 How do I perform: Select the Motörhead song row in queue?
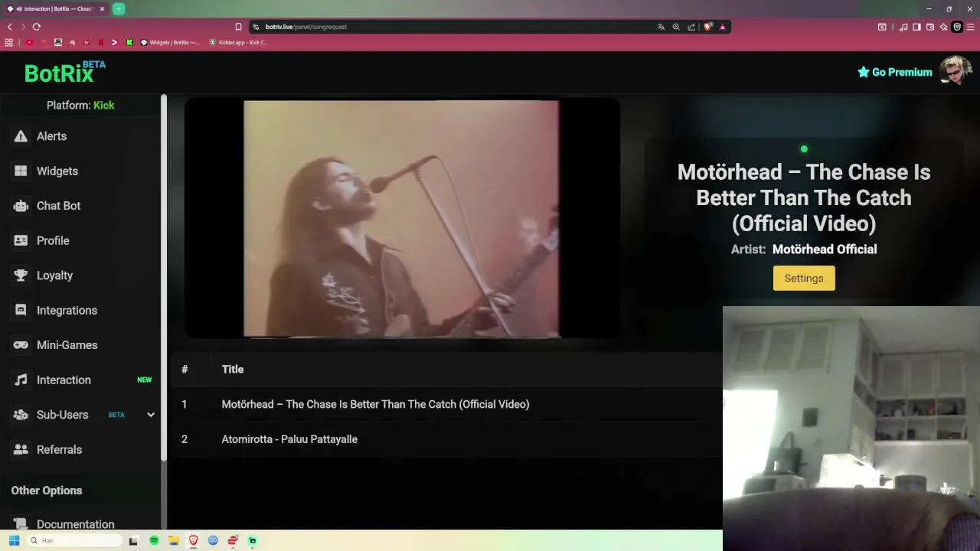pyautogui.click(x=446, y=404)
